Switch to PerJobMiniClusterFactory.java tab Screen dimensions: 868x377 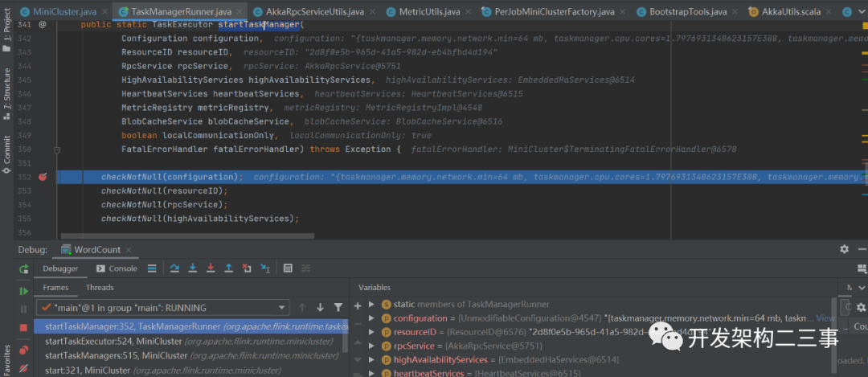555,11
